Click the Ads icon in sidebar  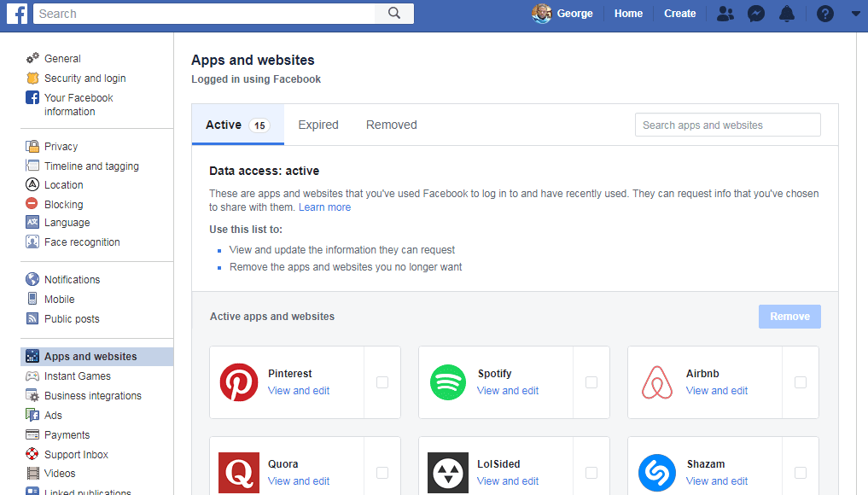(x=32, y=415)
